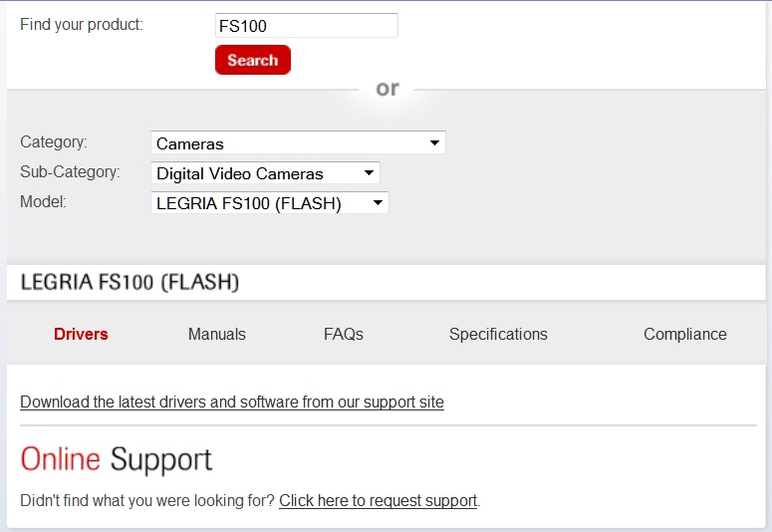Click the 'Category:' field label
This screenshot has height=532, width=772.
coord(54,141)
